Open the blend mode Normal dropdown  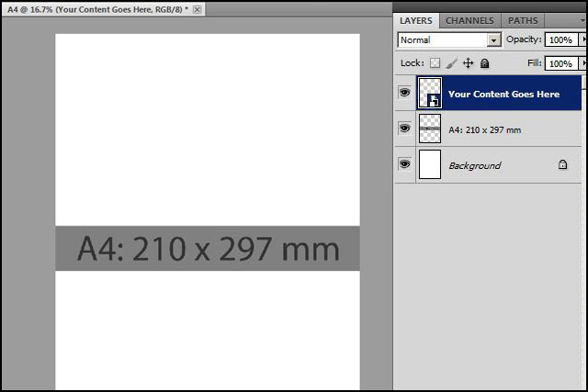click(x=494, y=40)
